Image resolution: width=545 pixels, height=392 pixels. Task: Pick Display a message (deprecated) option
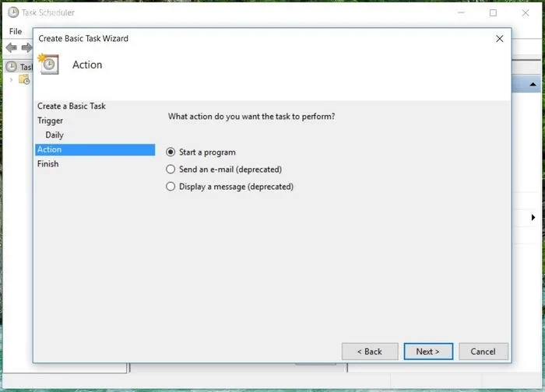(171, 187)
